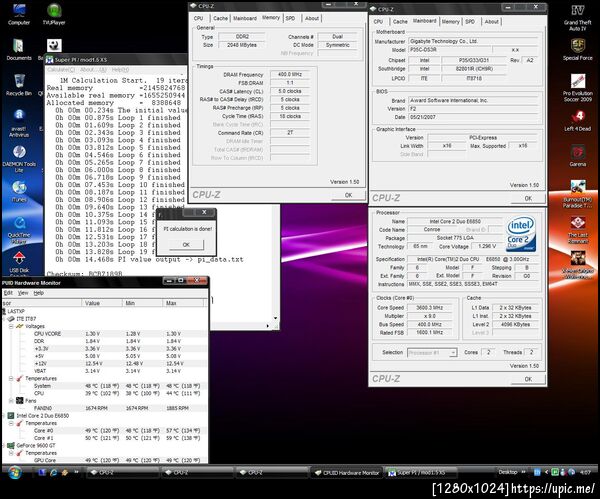Collapse Intel Core 2 Duo E6850 node

pos(4,416)
